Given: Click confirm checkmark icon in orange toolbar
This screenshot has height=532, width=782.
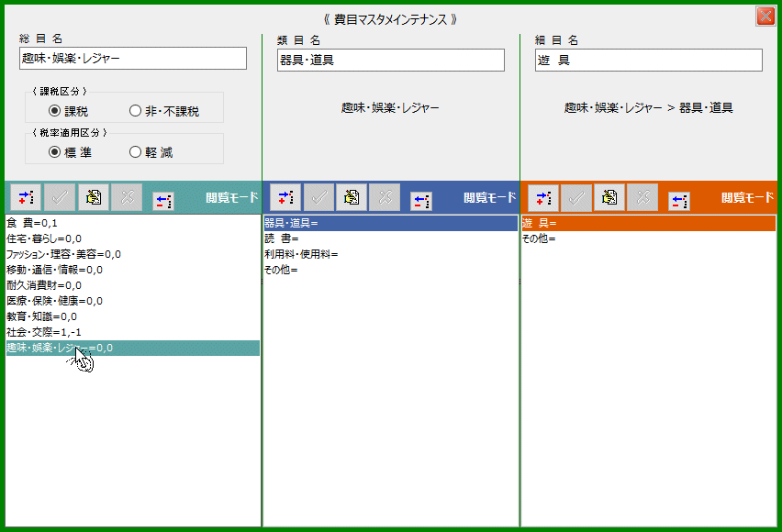Looking at the screenshot, I should [x=576, y=197].
